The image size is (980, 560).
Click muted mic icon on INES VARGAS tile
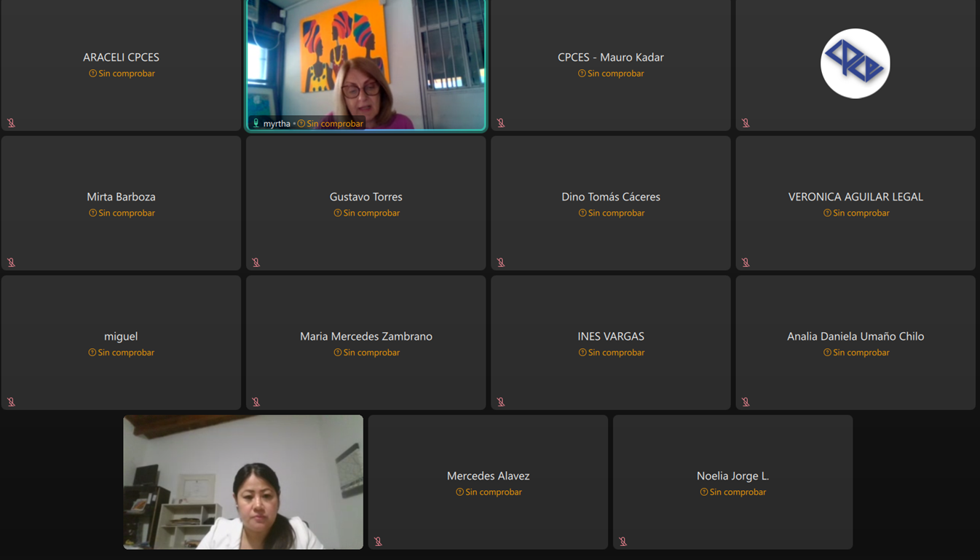tap(501, 402)
